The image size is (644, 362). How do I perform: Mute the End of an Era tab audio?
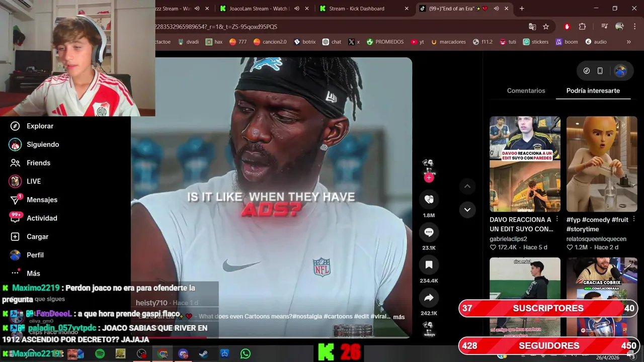(496, 9)
